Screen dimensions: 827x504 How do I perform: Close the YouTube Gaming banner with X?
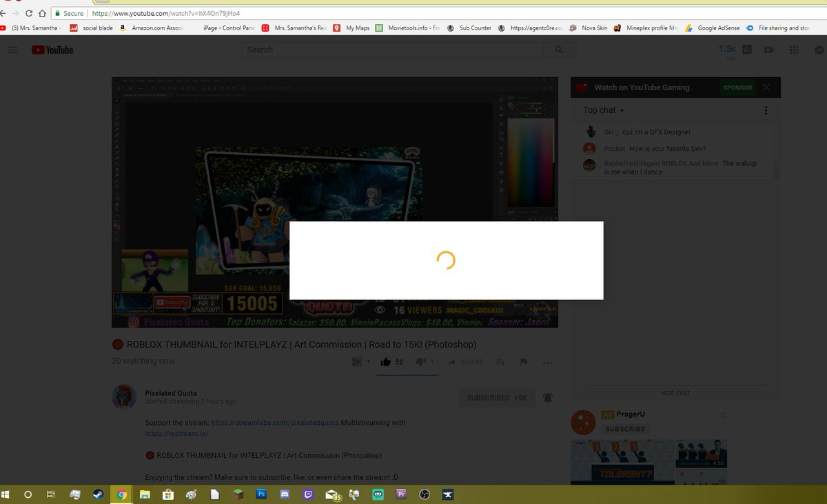pyautogui.click(x=767, y=87)
